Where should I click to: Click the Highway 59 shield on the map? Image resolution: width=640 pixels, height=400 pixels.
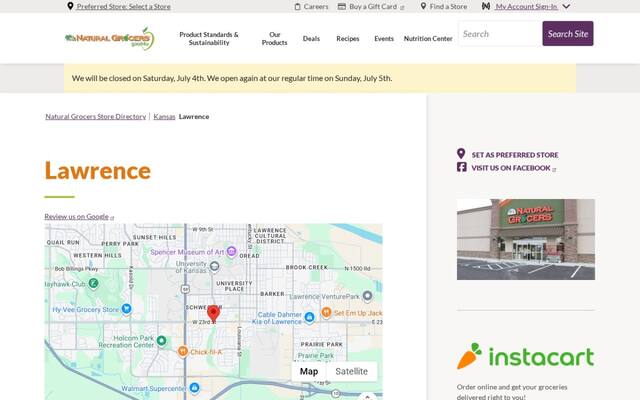185,289
